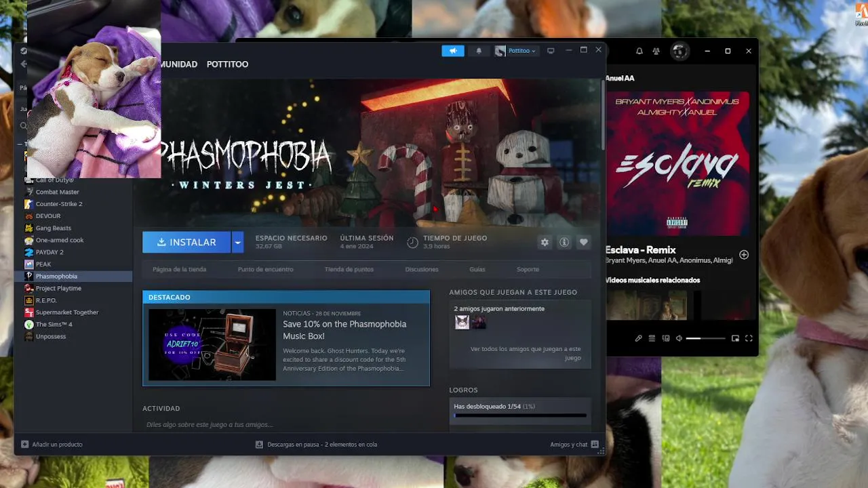Viewport: 868px width, 488px height.
Task: Click the Esclava - Remix song title
Action: [x=641, y=249]
